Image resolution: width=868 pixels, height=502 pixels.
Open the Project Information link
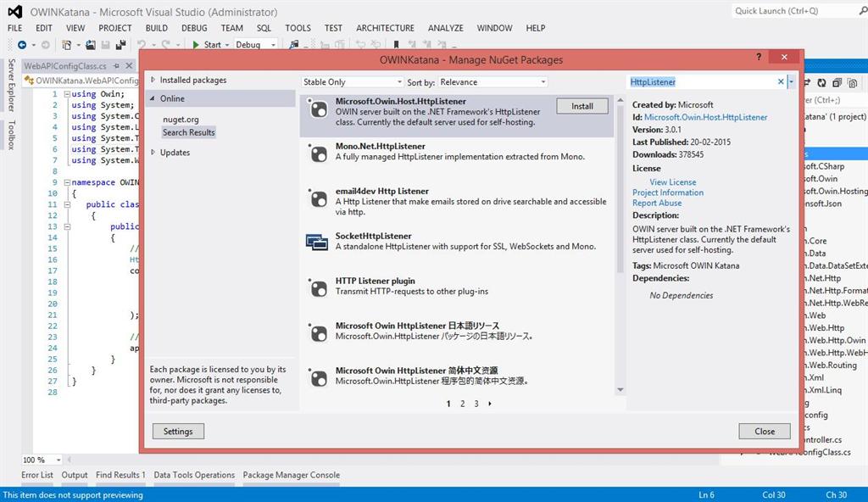pyautogui.click(x=668, y=192)
